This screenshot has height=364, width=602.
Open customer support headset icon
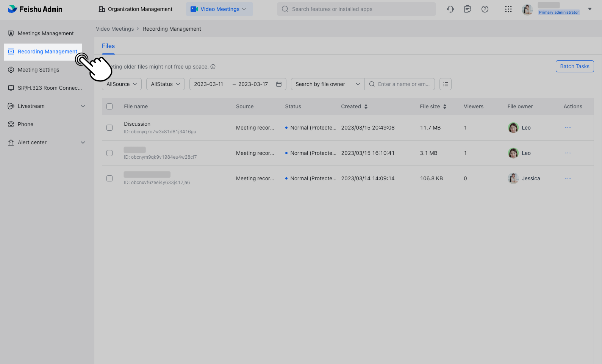coord(450,9)
